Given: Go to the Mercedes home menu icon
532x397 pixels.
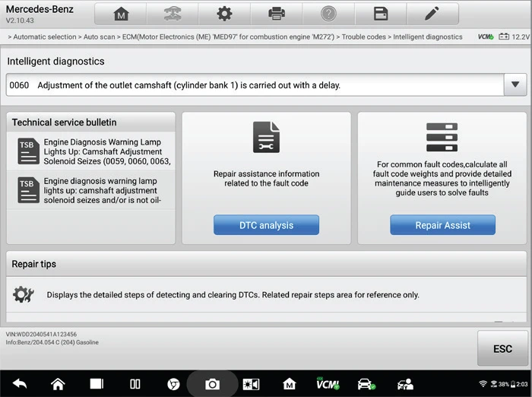Looking at the screenshot, I should point(121,14).
